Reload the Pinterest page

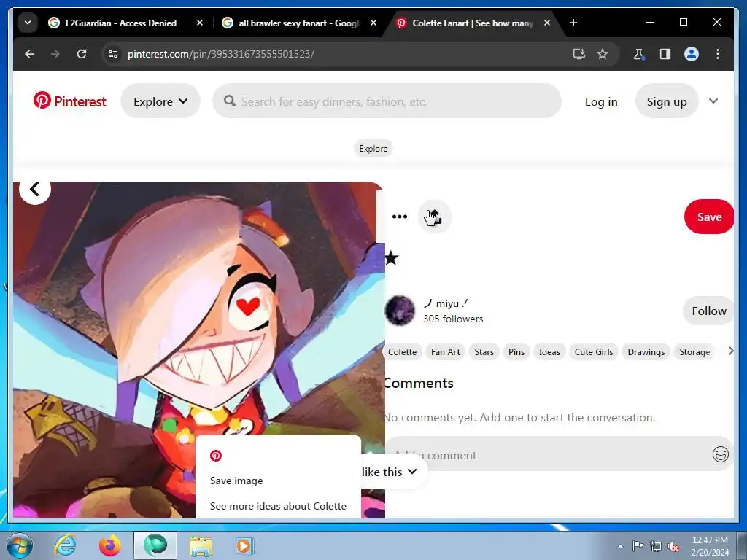[82, 54]
